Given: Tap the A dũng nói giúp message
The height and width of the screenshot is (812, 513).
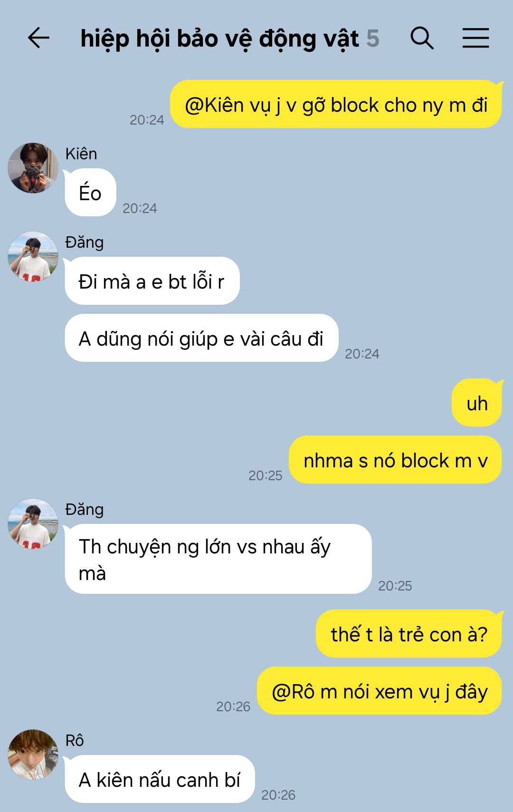Looking at the screenshot, I should point(201,338).
